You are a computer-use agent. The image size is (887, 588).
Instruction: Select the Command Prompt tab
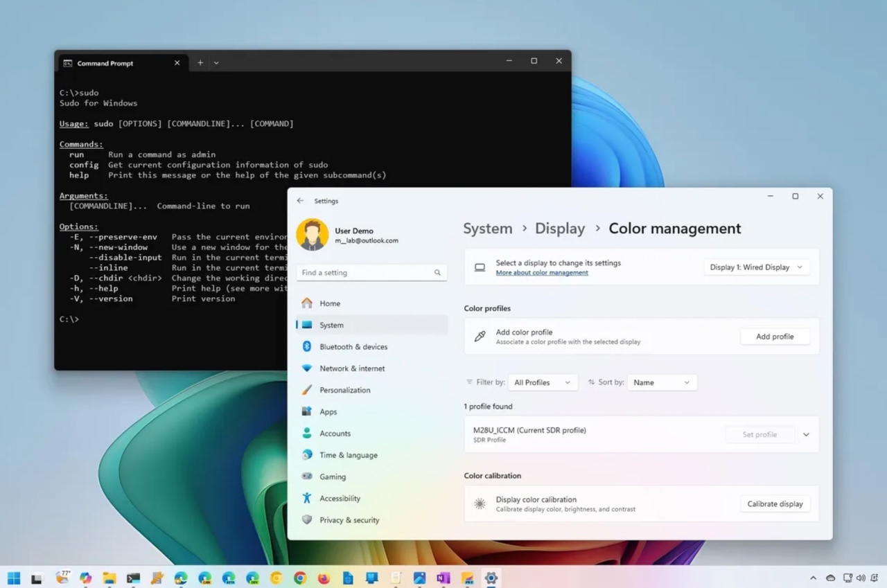coord(105,63)
